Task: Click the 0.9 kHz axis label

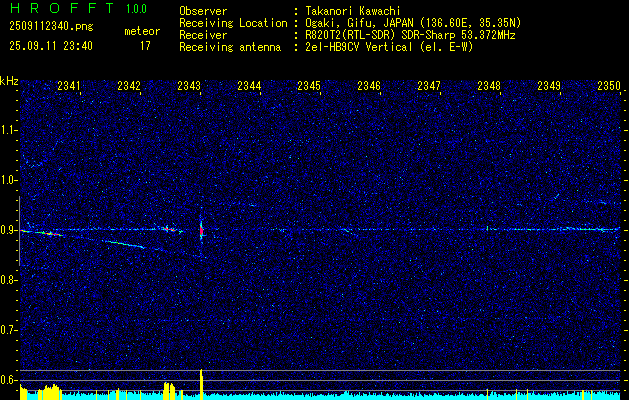Action: (9, 230)
